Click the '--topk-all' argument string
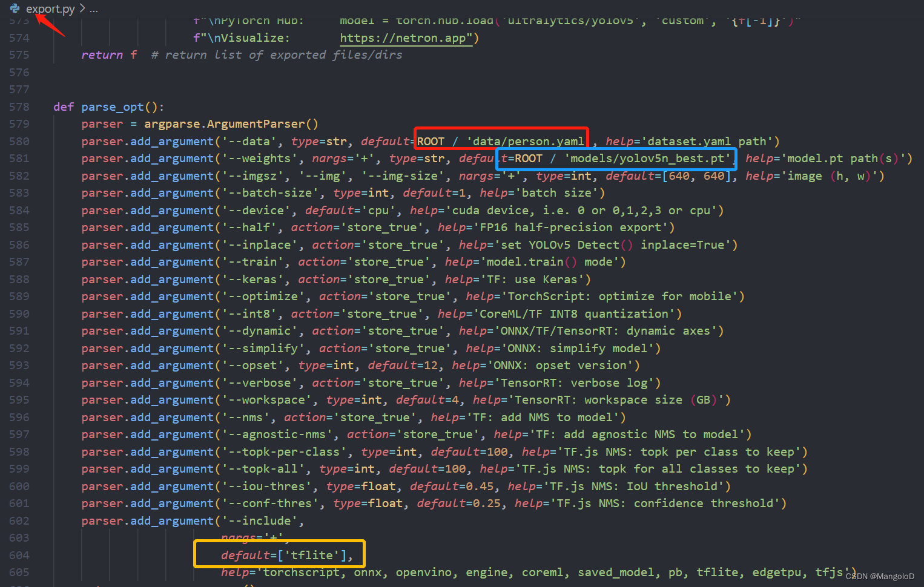 coord(263,469)
